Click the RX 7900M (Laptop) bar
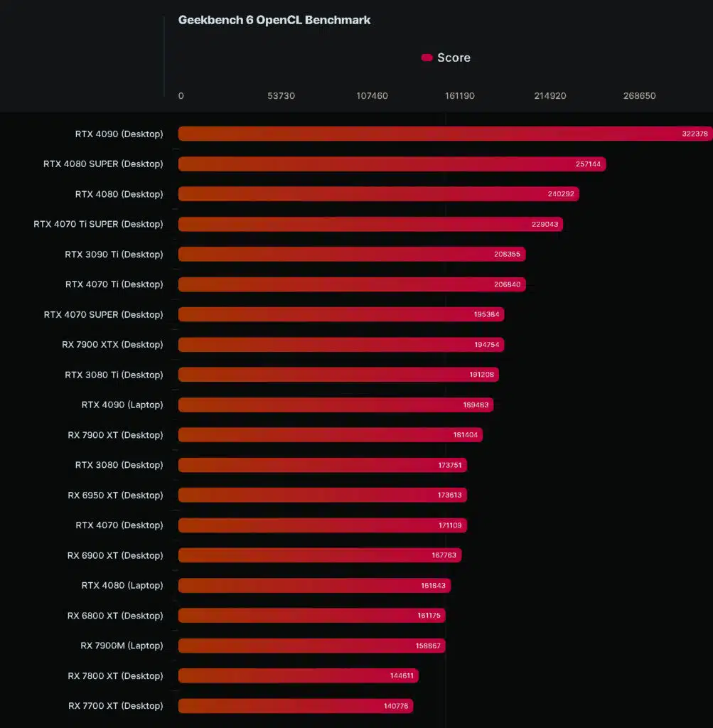 point(312,646)
